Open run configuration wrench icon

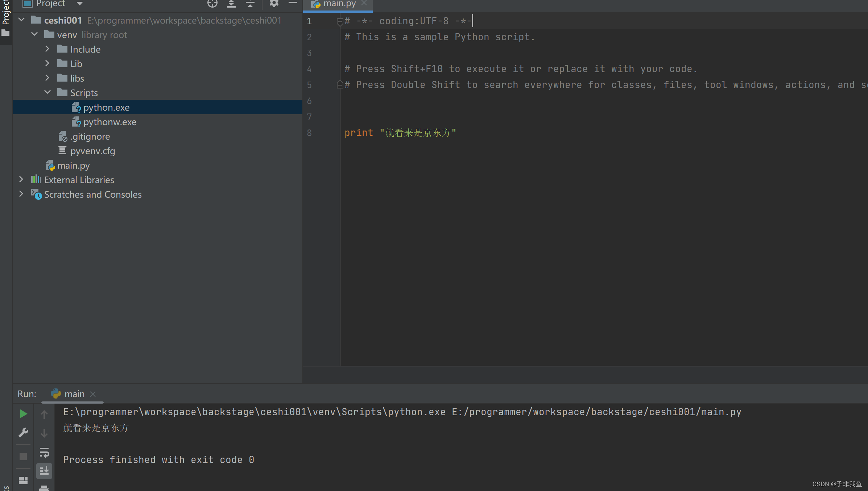click(23, 433)
